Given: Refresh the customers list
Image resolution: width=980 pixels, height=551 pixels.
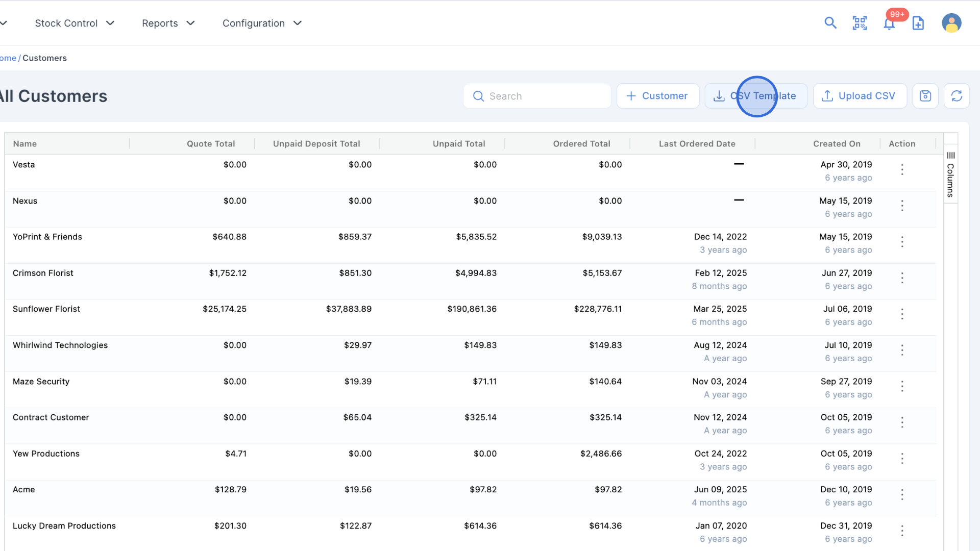Looking at the screenshot, I should pos(957,96).
